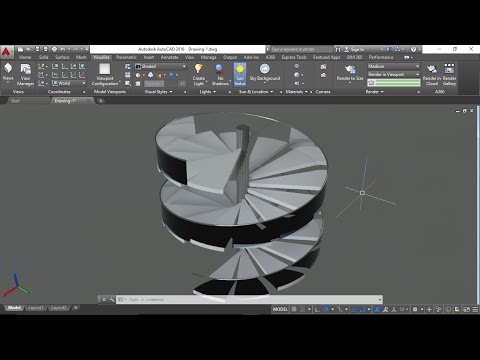480x360 pixels.
Task: Toggle clean screen icon in status bar
Action: [x=466, y=309]
